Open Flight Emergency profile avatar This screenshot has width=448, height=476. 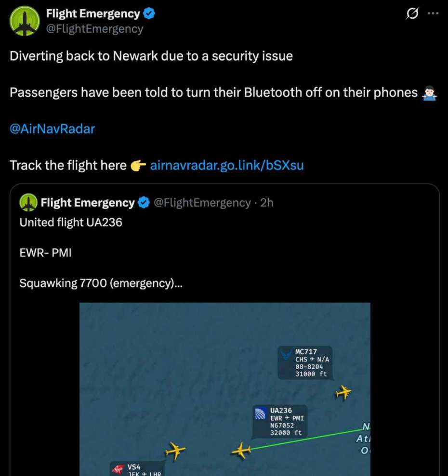point(25,21)
